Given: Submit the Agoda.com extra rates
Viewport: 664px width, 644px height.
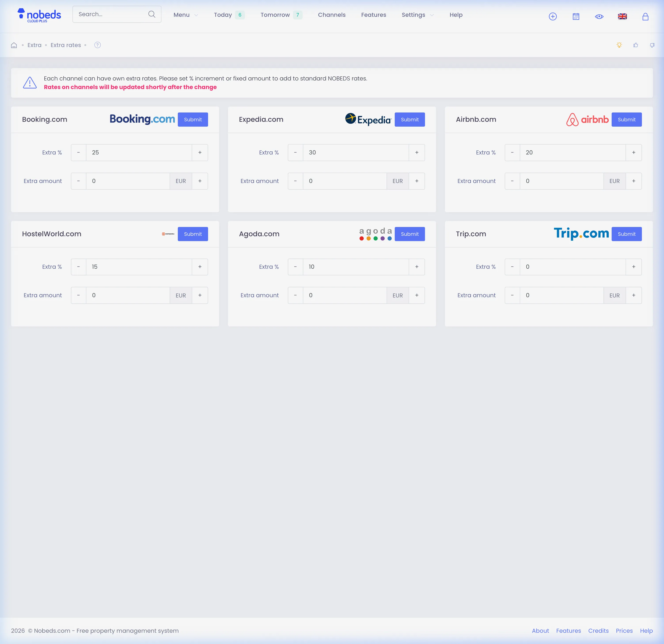Looking at the screenshot, I should [x=410, y=234].
